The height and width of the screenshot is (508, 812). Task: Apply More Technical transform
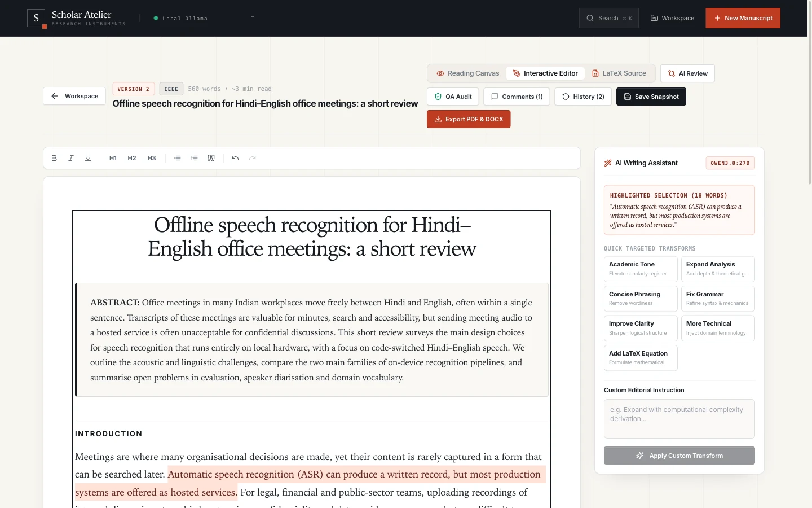(x=718, y=328)
